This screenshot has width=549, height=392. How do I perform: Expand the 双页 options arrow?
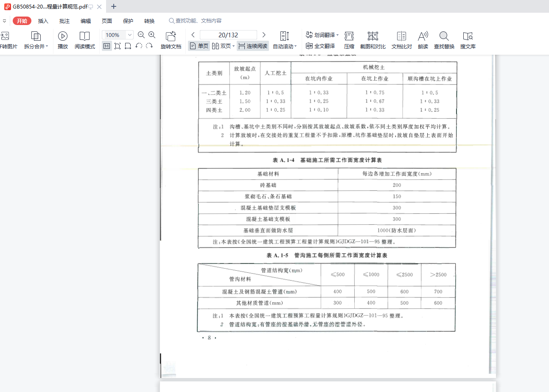(233, 46)
